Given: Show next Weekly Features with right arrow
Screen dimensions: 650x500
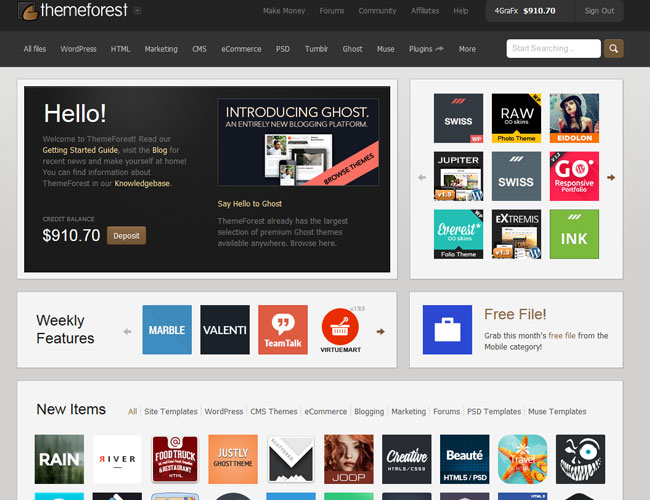Looking at the screenshot, I should (381, 331).
